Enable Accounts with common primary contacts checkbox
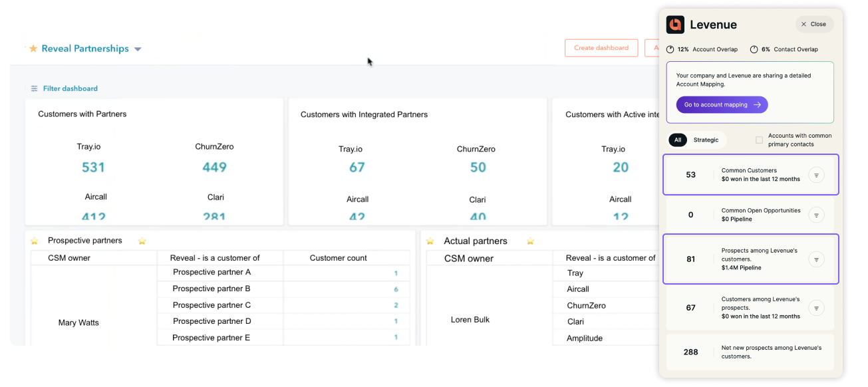 tap(759, 140)
